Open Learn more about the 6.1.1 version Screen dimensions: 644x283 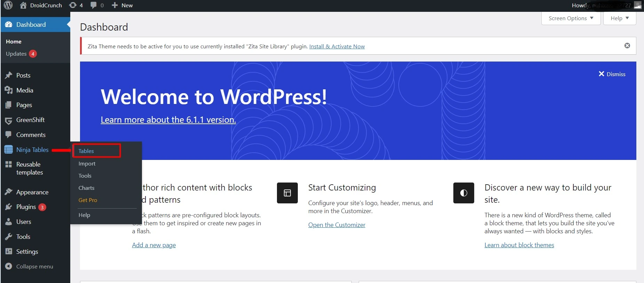click(168, 120)
